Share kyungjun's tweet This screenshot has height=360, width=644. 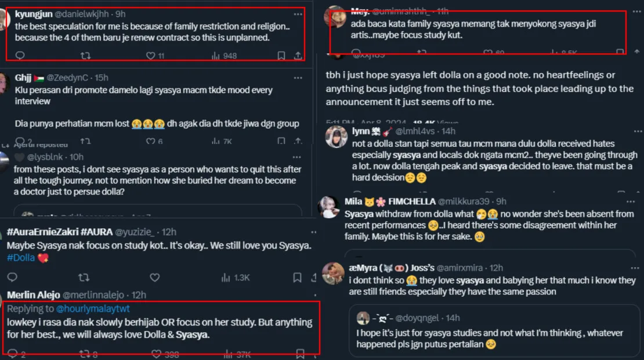pos(298,56)
